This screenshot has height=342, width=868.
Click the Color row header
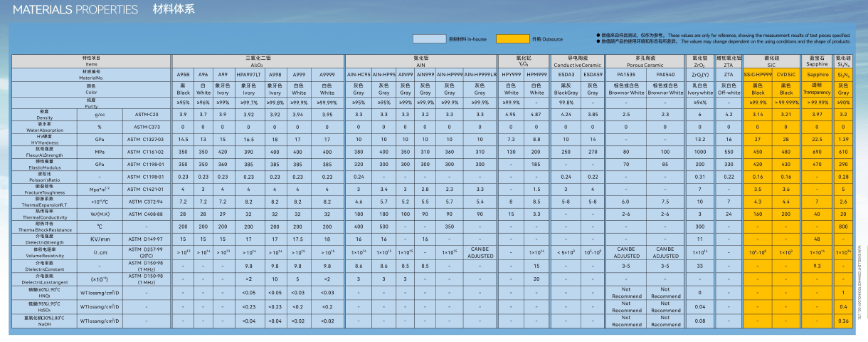tap(91, 89)
